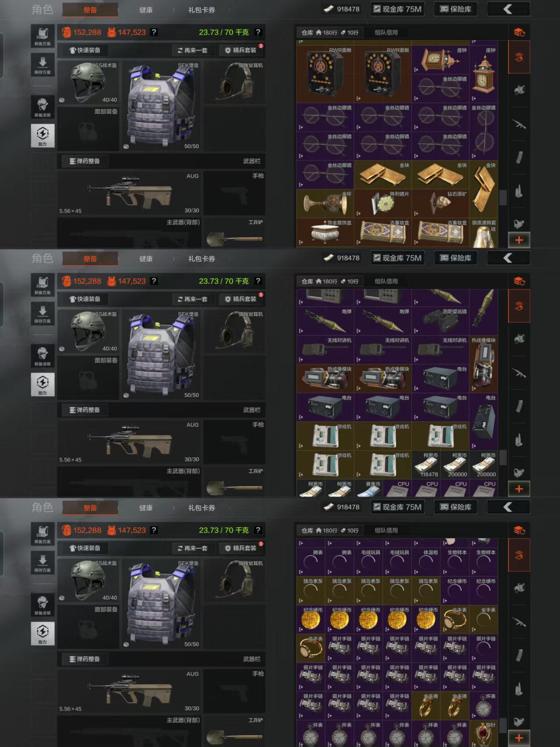This screenshot has height=747, width=560.
Task: Pick the 阵列镜片 item in the warehouse
Action: (383, 204)
